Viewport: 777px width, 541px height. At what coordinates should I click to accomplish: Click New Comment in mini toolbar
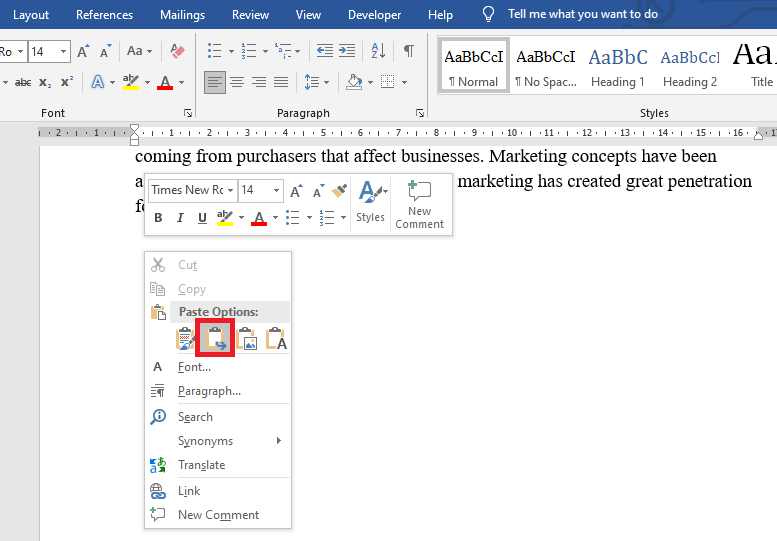pos(420,205)
